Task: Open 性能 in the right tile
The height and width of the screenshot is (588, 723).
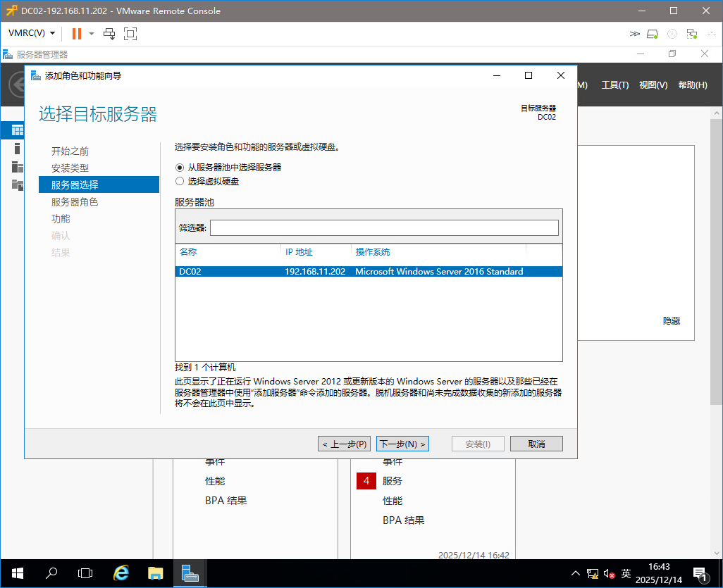Action: pos(393,501)
